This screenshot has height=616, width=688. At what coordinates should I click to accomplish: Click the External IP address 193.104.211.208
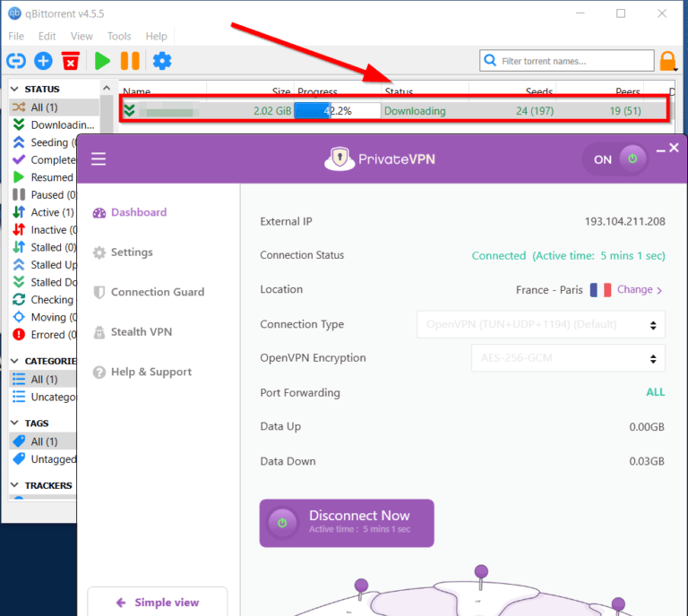click(x=624, y=221)
